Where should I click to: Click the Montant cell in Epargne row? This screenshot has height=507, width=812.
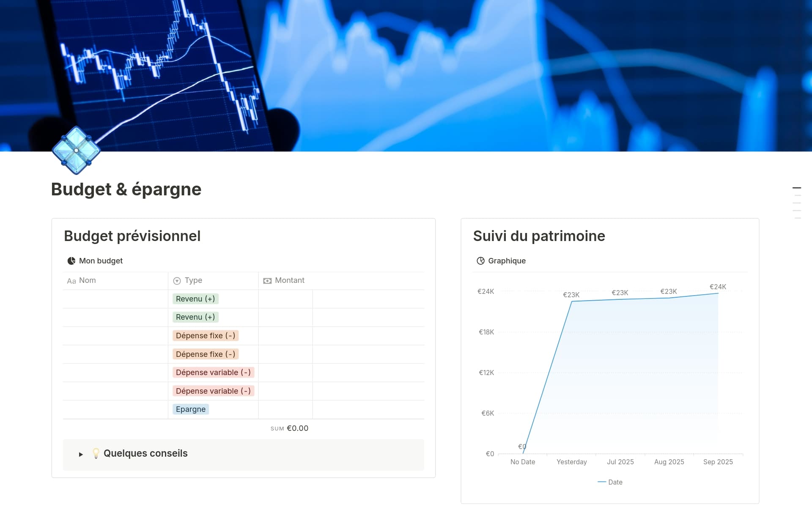pos(285,409)
